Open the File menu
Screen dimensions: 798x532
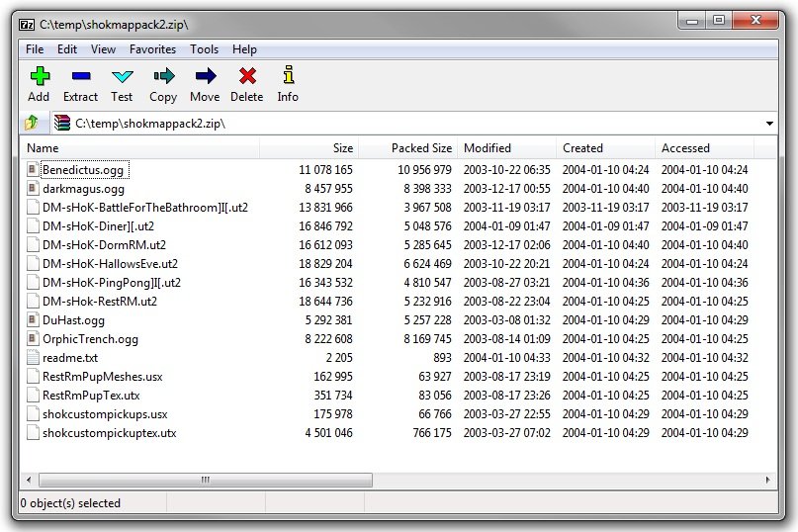pyautogui.click(x=35, y=49)
